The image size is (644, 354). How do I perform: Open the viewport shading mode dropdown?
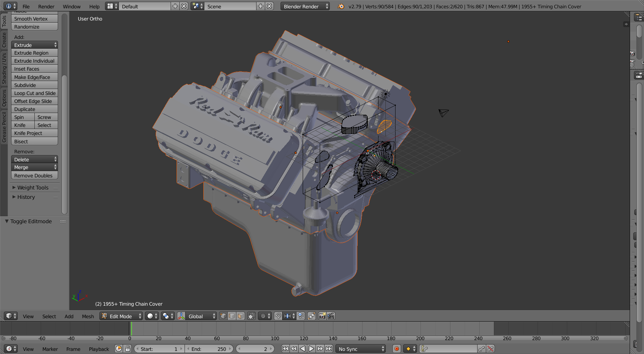[x=152, y=316]
